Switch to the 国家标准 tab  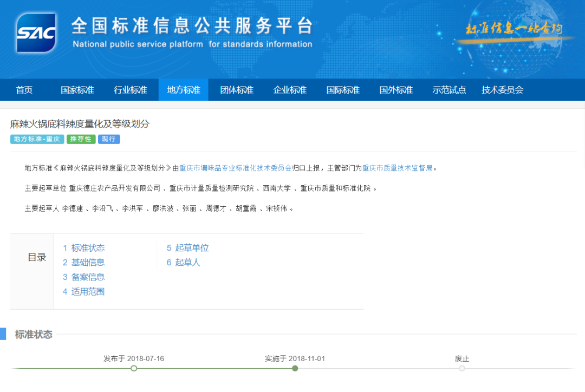click(77, 90)
